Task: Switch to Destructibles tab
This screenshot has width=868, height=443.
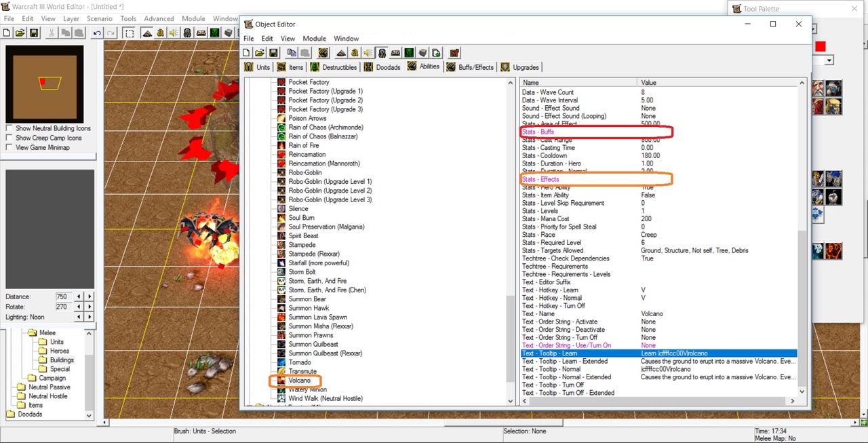Action: tap(334, 67)
